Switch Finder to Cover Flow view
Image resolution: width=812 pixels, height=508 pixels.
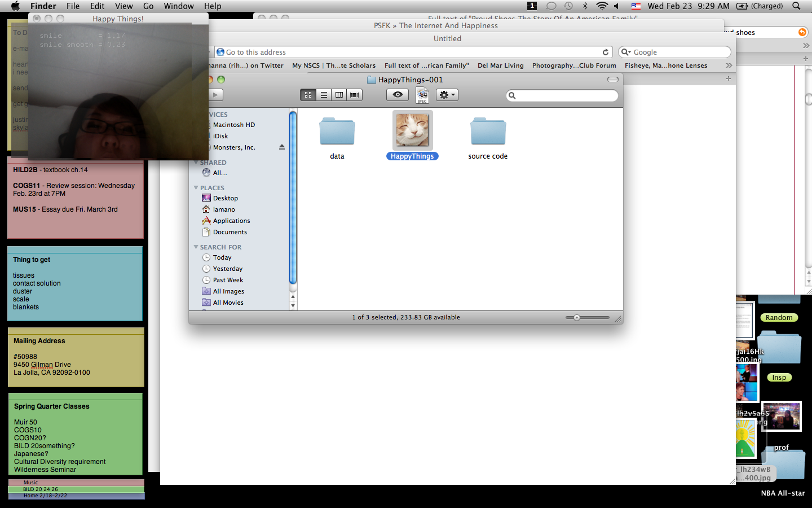[x=355, y=95]
